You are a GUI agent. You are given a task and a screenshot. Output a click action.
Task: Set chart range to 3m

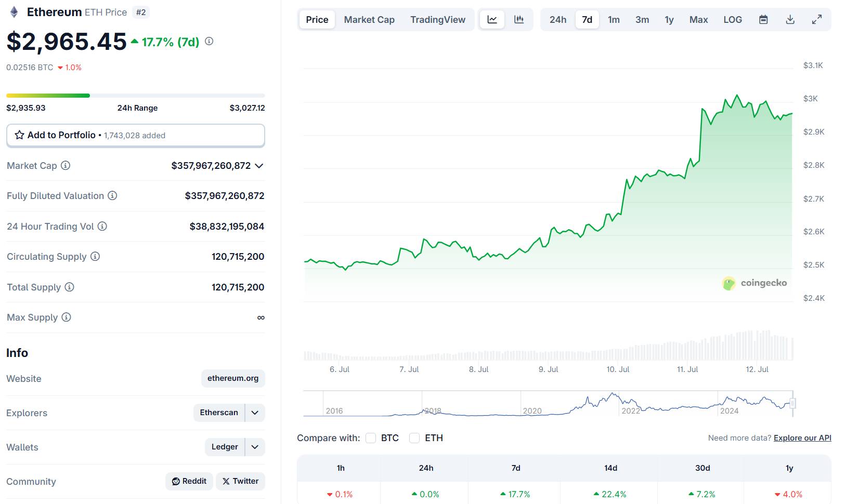(642, 20)
